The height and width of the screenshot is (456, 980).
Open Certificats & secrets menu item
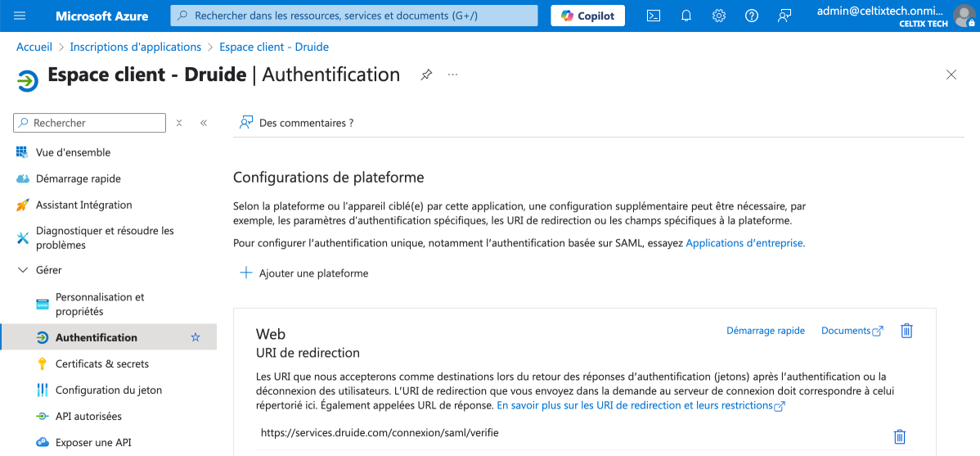[101, 363]
